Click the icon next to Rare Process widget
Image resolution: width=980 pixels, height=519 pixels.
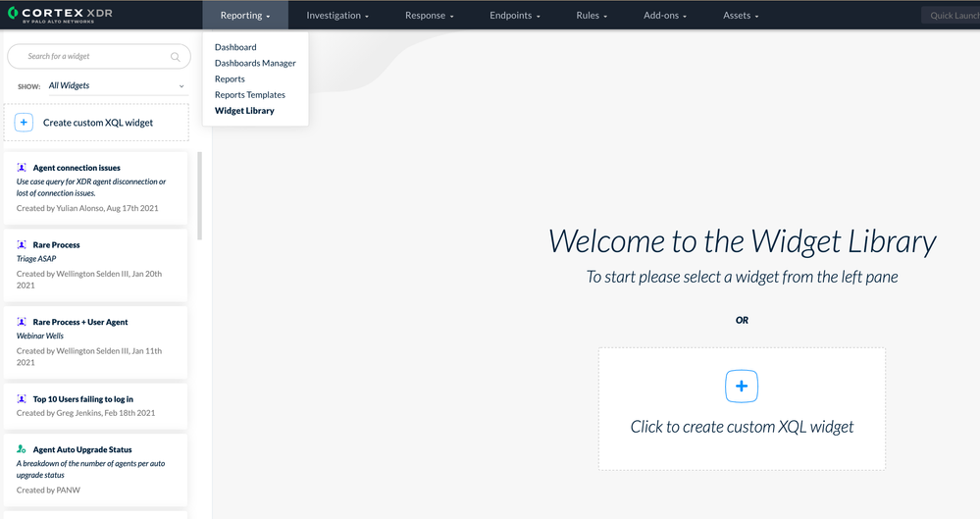(22, 244)
